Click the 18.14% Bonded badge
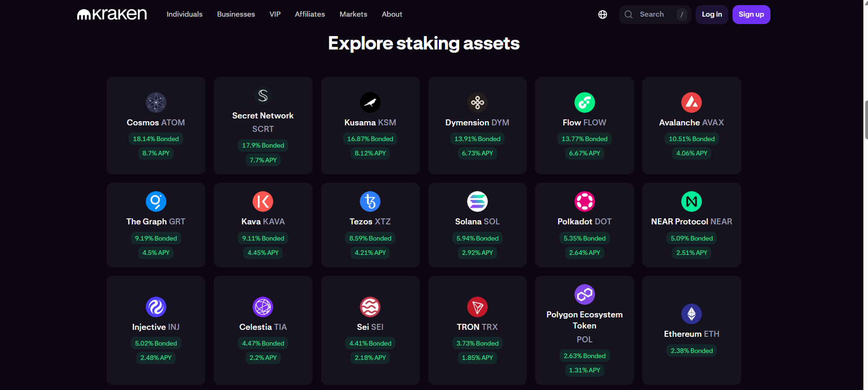Viewport: 868px width, 390px height. pyautogui.click(x=156, y=139)
